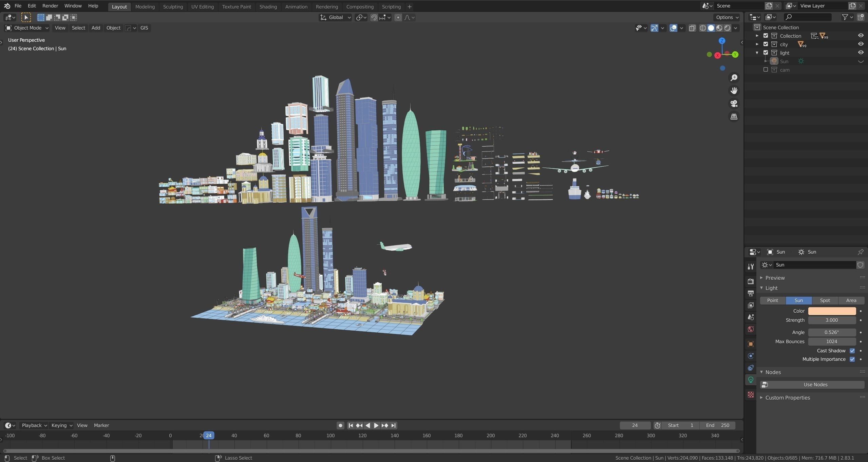868x462 pixels.
Task: Click the Blender logo icon
Action: pos(7,6)
